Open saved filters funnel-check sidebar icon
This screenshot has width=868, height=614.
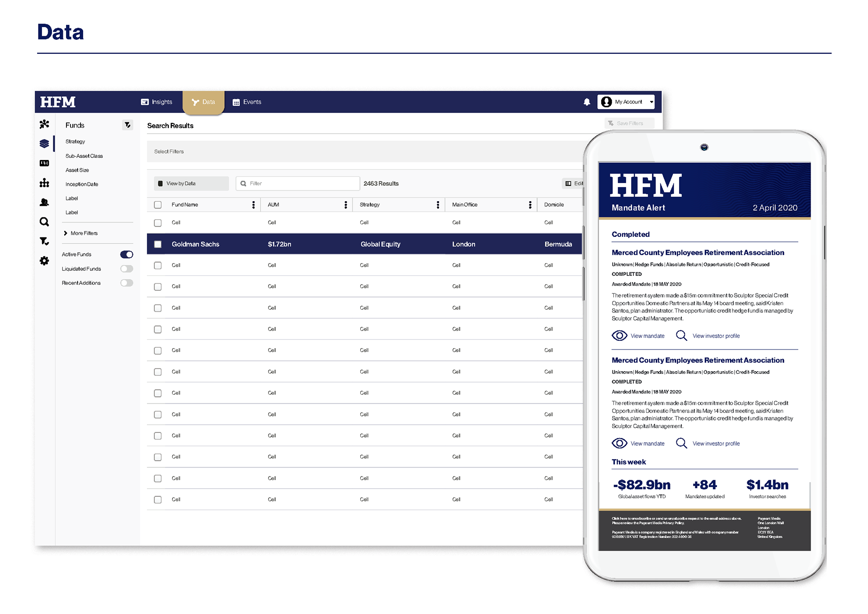point(44,241)
